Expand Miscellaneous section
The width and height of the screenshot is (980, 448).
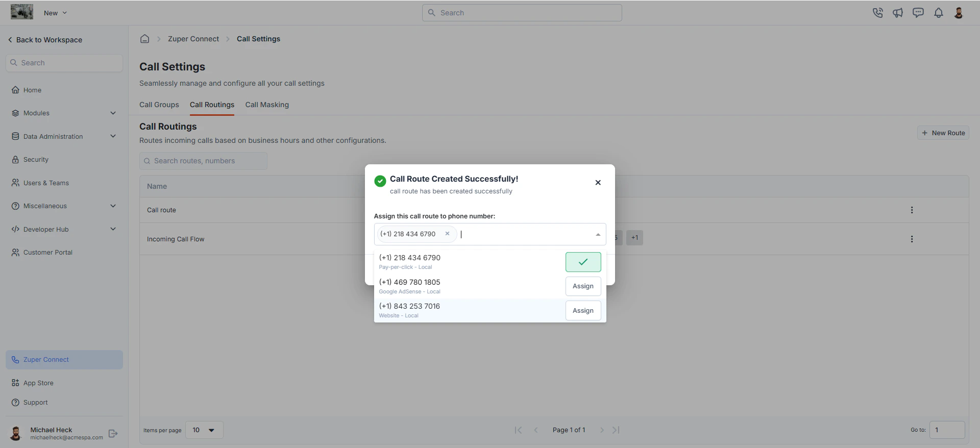(x=64, y=206)
